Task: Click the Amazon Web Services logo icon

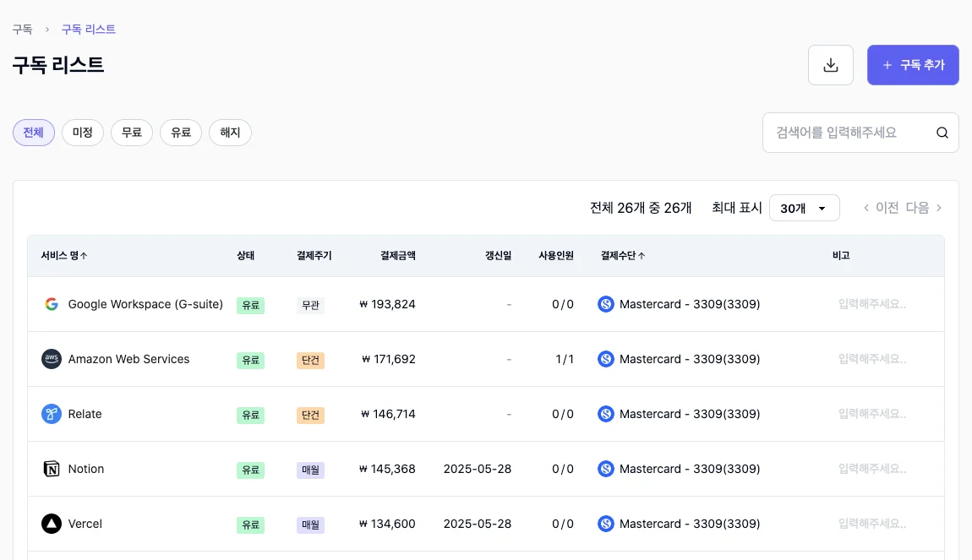Action: click(x=52, y=359)
